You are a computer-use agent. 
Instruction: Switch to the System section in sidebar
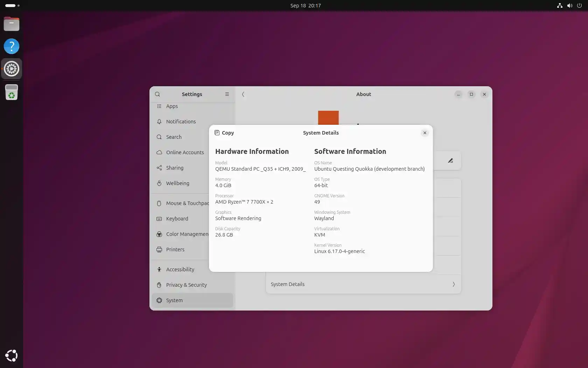point(174,300)
